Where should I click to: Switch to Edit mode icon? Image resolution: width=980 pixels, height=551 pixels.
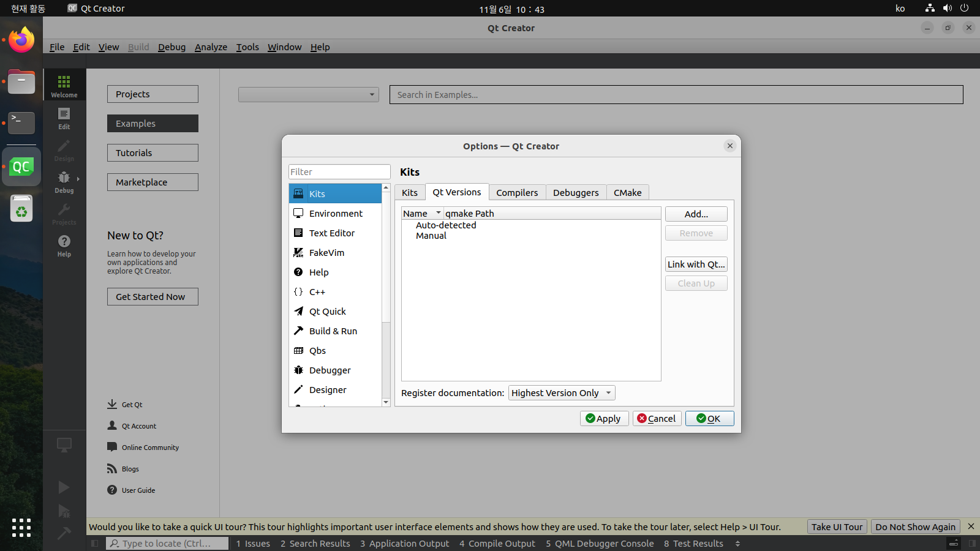pos(64,118)
